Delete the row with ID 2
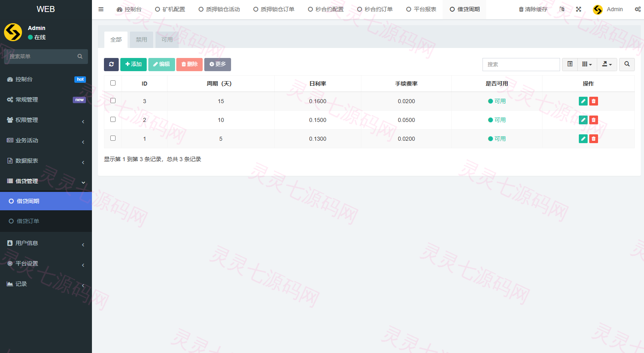The width and height of the screenshot is (644, 353). coord(594,120)
